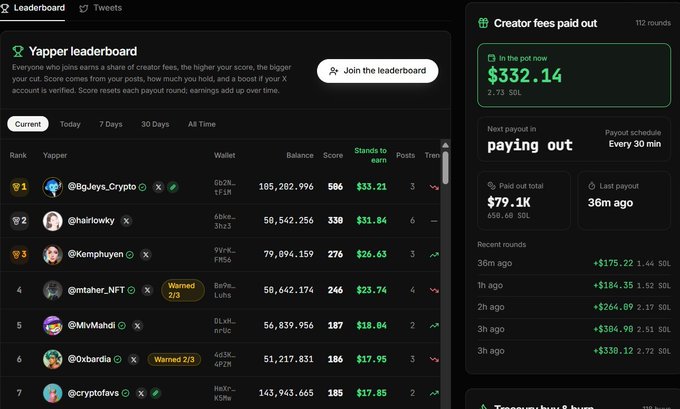680x409 pixels.
Task: Click green pencil icon for @BgJeys_Crypto
Action: pos(173,187)
